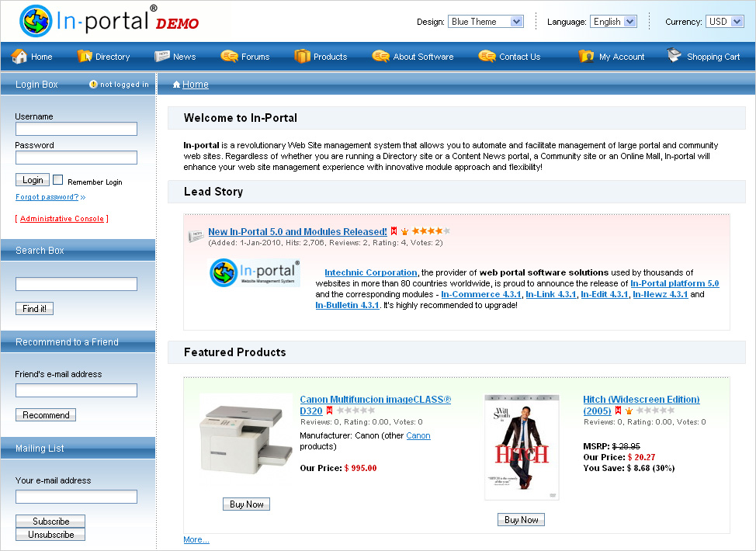Open the Contact Us menu item

click(520, 57)
